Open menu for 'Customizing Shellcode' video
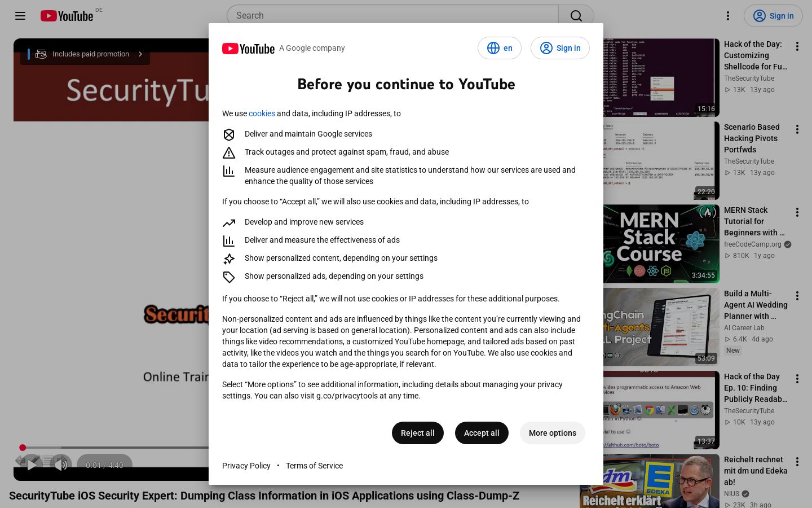This screenshot has height=508, width=812. (797, 46)
